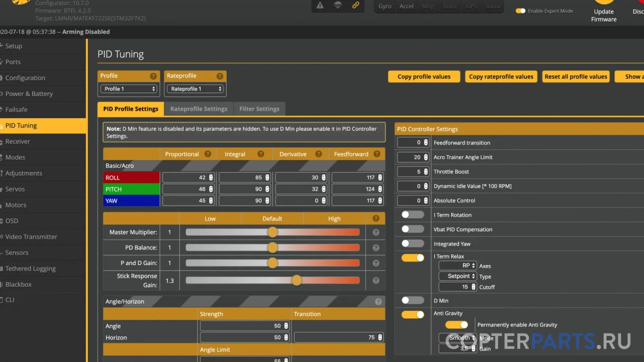
Task: Click Copy profile values button
Action: pyautogui.click(x=424, y=76)
